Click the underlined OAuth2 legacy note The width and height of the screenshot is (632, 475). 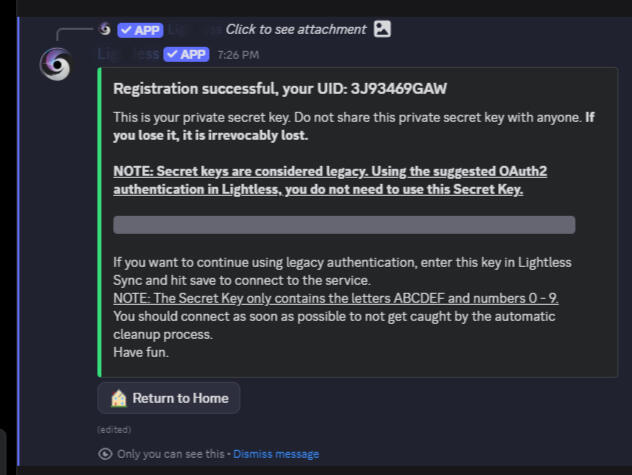pyautogui.click(x=330, y=180)
